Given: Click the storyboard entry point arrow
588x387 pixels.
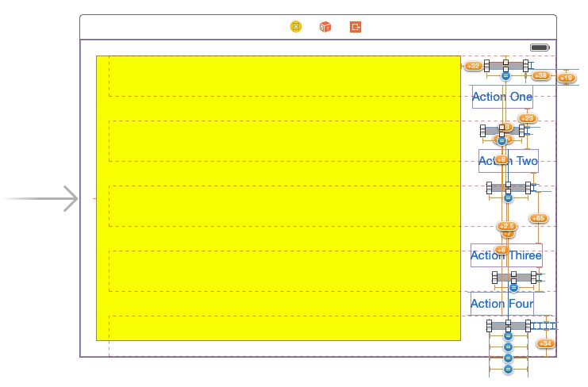Looking at the screenshot, I should point(40,198).
